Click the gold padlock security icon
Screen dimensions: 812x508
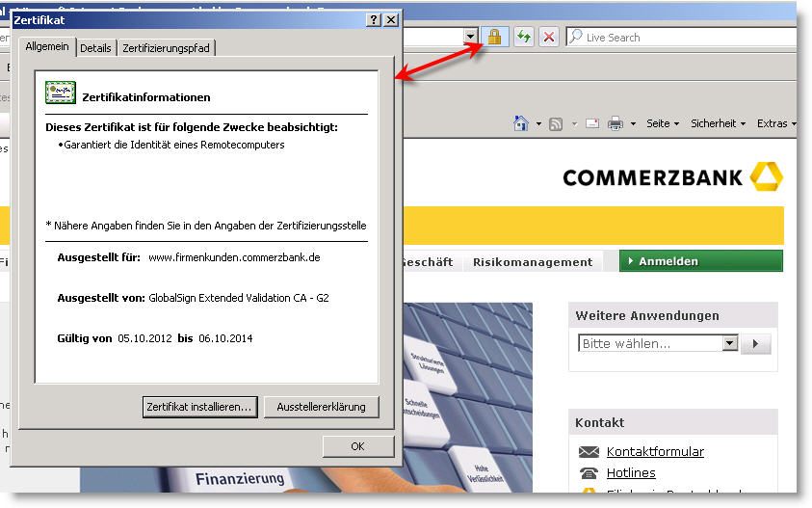click(x=494, y=37)
